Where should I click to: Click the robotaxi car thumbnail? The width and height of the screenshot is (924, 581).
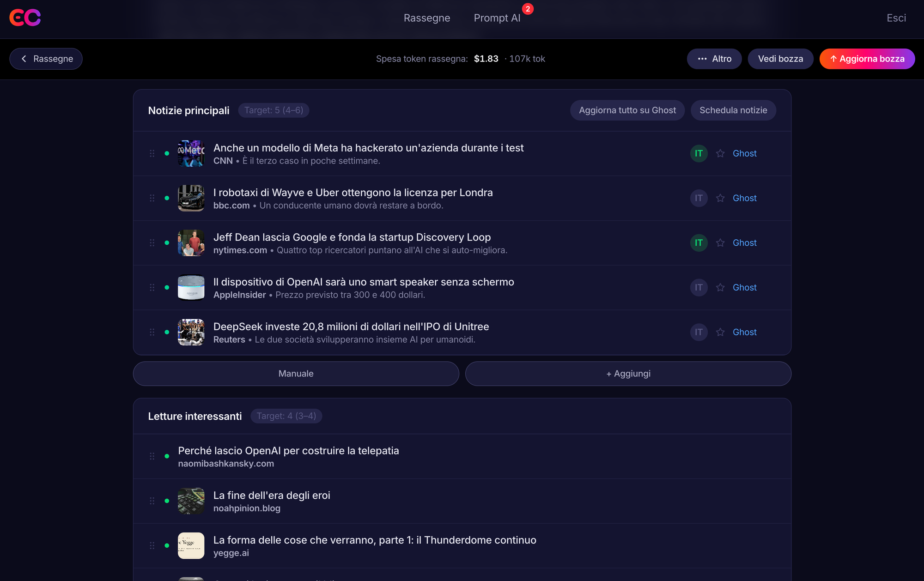pos(191,198)
